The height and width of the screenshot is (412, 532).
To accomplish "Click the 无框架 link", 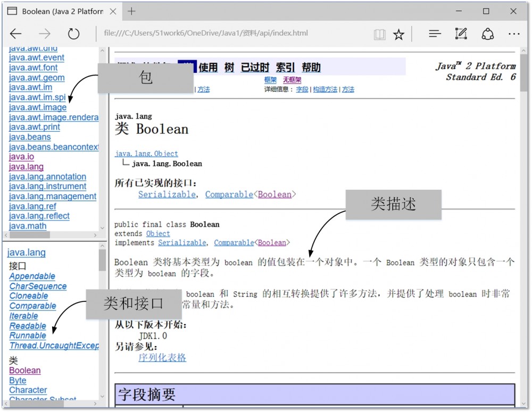I will pos(292,80).
